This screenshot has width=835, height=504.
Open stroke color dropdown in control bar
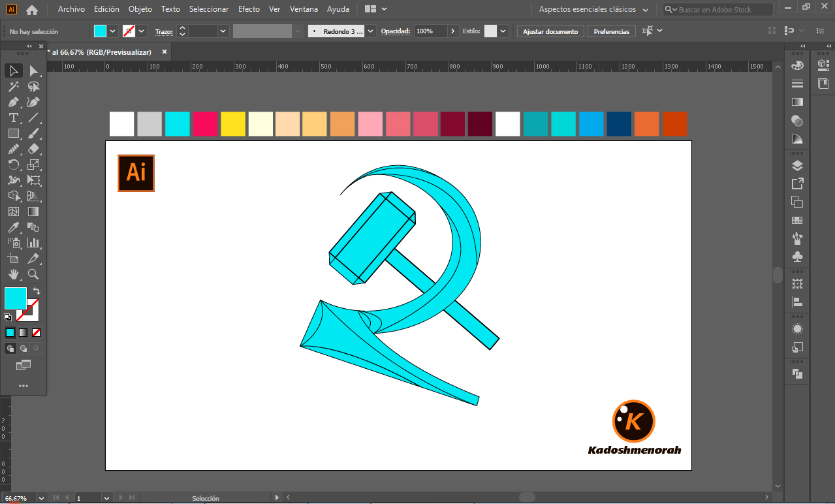(x=142, y=31)
